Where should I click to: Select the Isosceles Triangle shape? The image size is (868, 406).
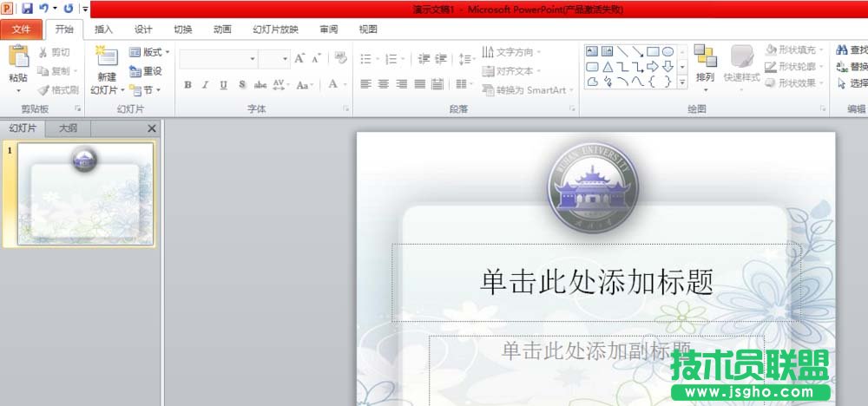608,67
